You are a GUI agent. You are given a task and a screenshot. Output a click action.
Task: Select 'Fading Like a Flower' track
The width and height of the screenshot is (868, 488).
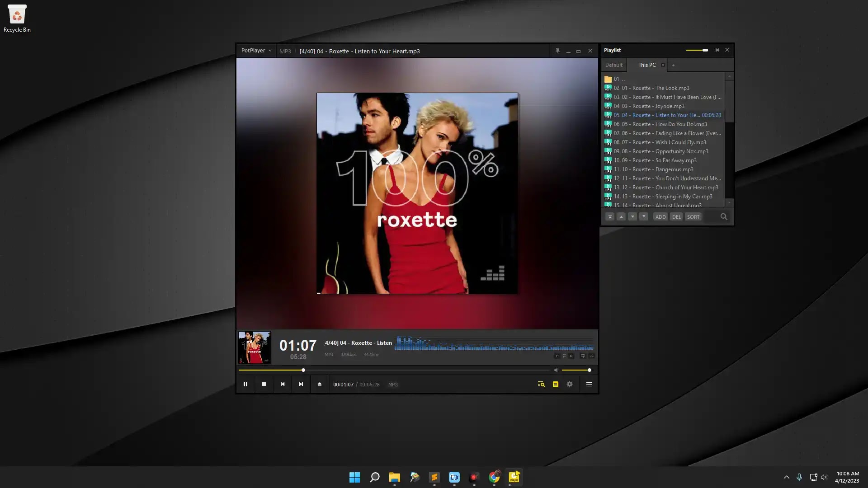[663, 133]
